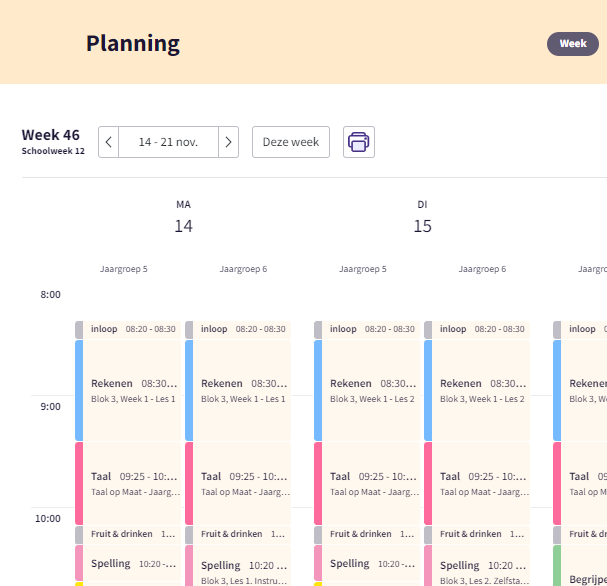Open Tuesday Jaargroep 6 Taal lesson

click(481, 483)
